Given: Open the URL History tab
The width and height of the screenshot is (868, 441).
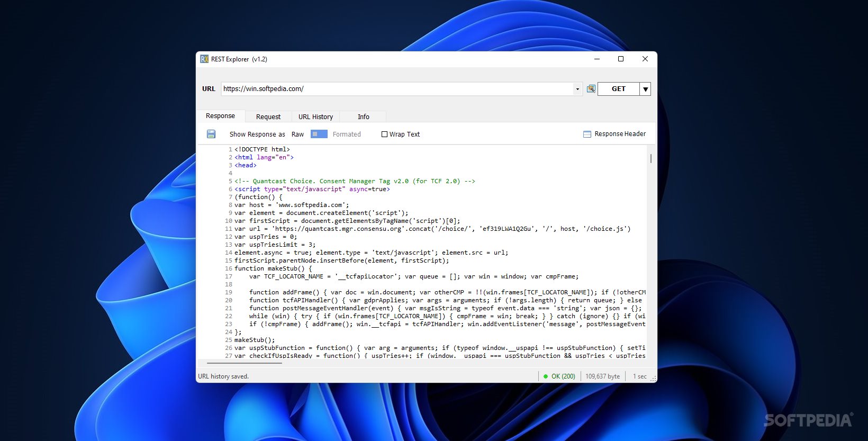Looking at the screenshot, I should [x=316, y=117].
